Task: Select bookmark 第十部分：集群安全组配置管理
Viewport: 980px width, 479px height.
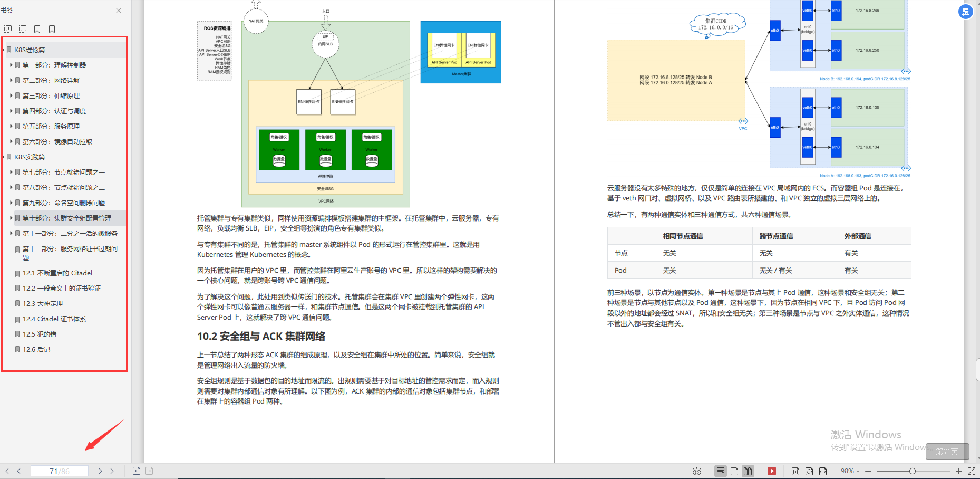Action: point(67,218)
